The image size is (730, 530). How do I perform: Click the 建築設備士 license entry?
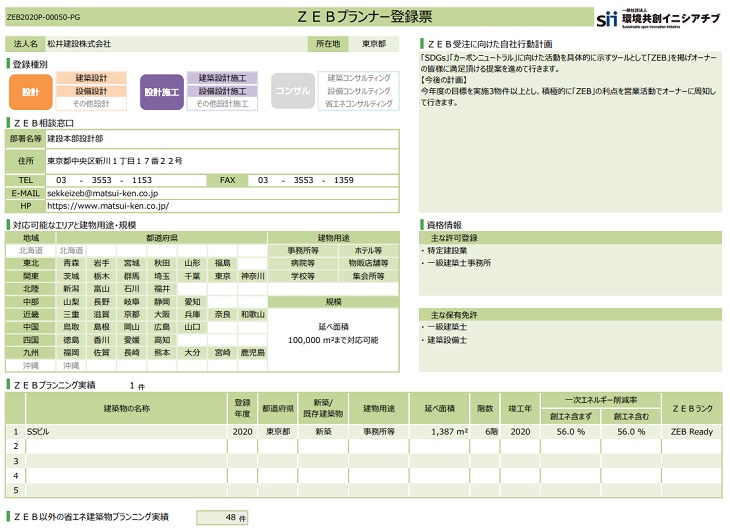447,340
